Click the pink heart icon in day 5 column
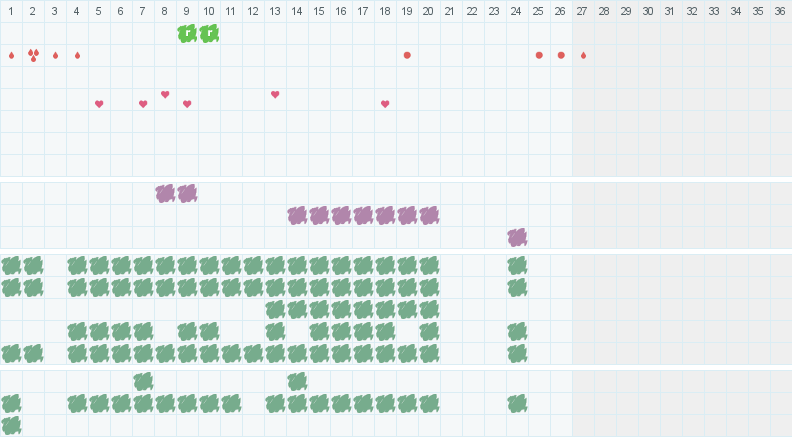Screen dimensions: 792x437 [x=99, y=104]
